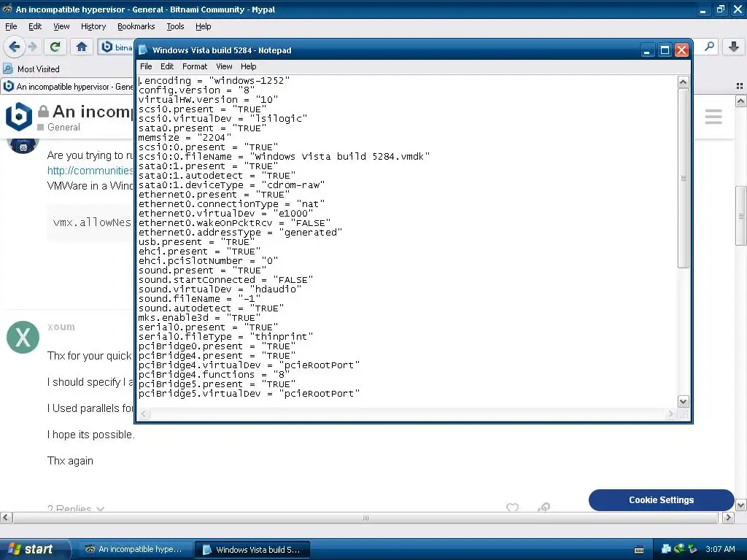Click browser page scrollbar down arrow
Viewport: 747px width, 560px height.
(x=740, y=505)
